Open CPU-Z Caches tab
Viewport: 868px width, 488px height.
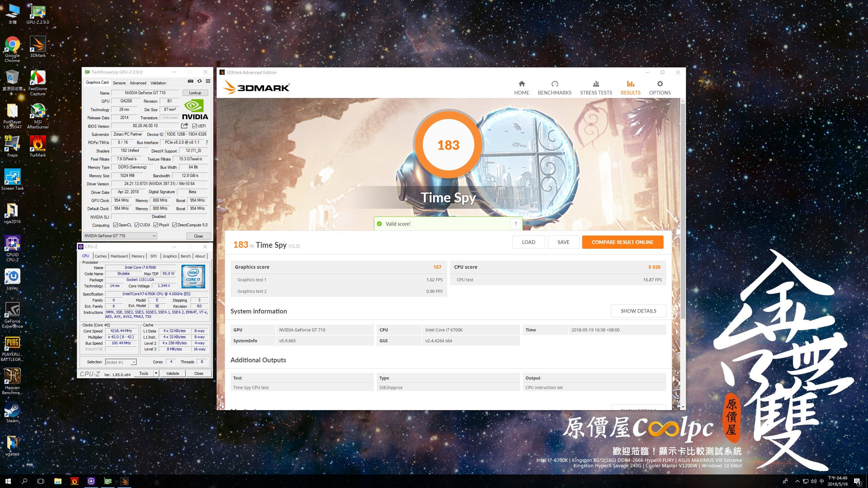coord(100,256)
